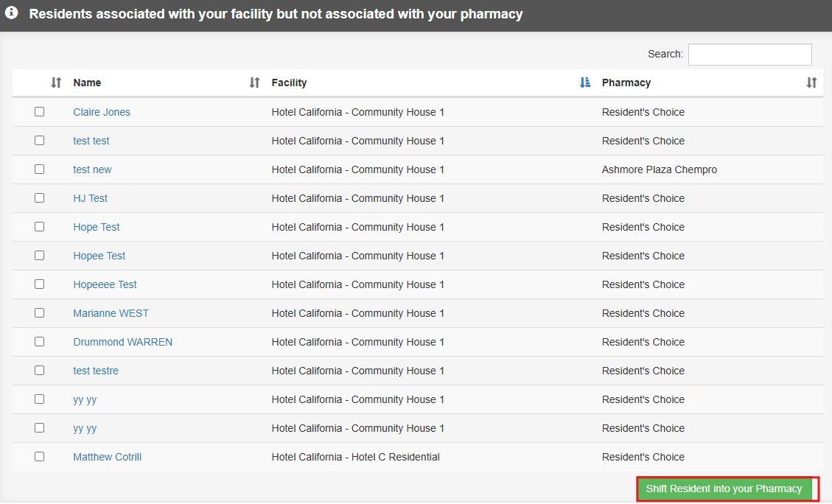Open the Hopee Test resident link
This screenshot has width=832, height=504.
[x=99, y=255]
